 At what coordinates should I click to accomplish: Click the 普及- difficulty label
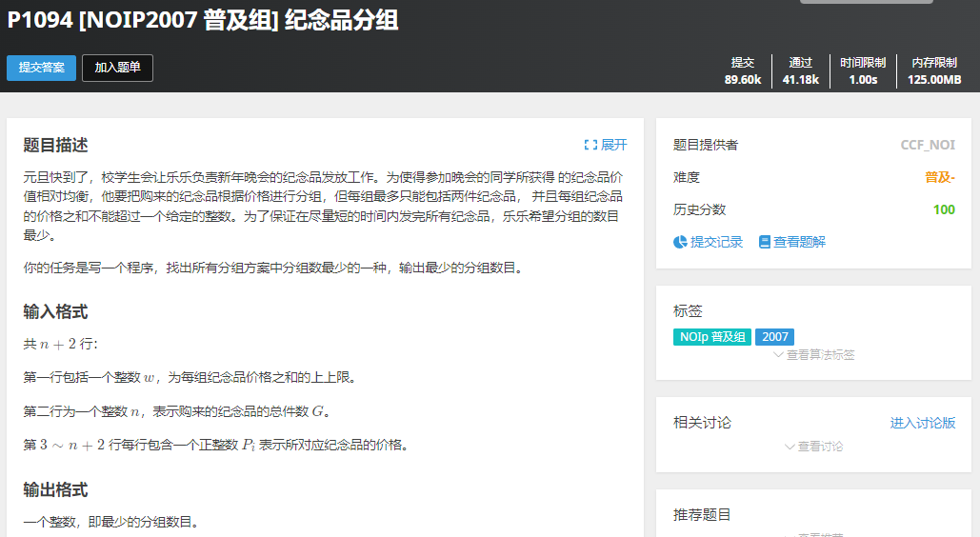coord(940,177)
